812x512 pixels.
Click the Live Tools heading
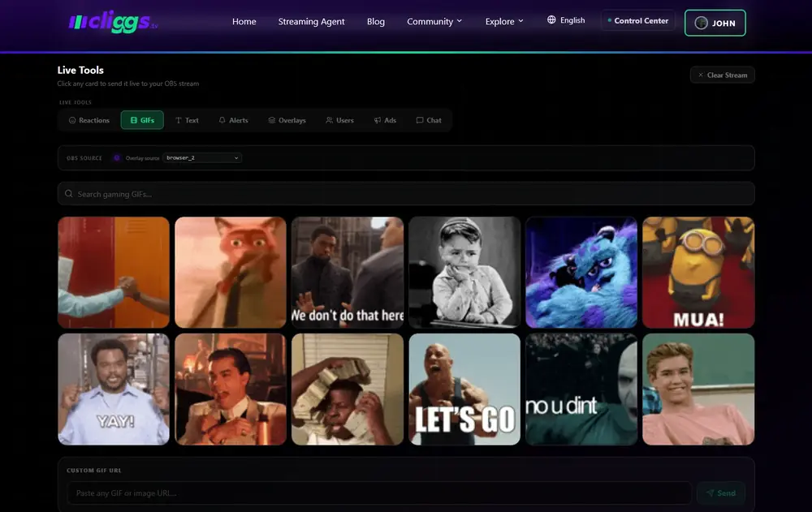(80, 70)
